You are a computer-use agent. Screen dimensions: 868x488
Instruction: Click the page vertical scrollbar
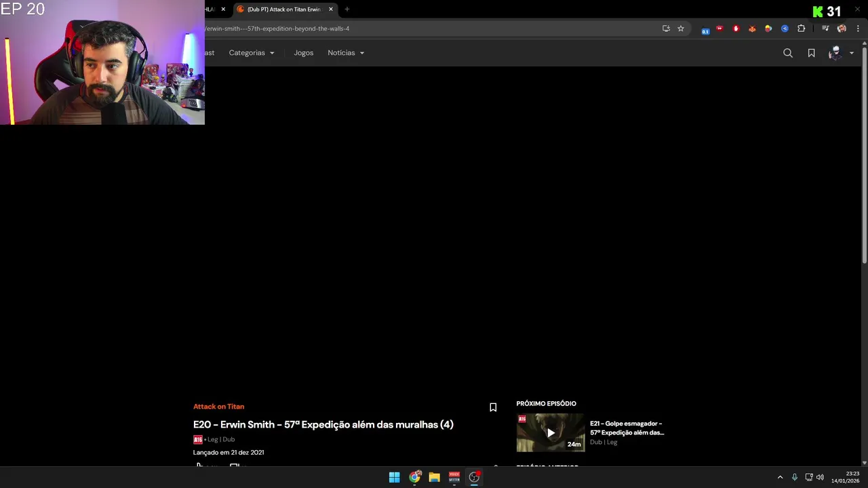point(864,156)
